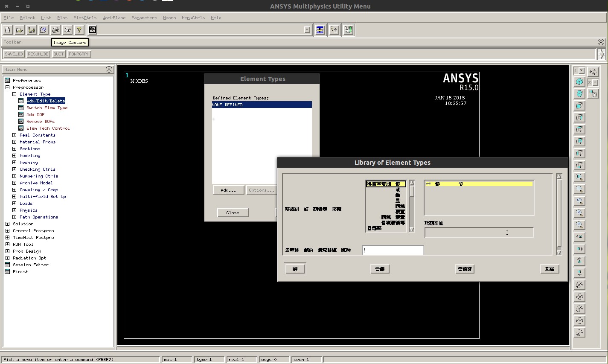Open the Contact Manager icon
Screen dimensions: 608x364
point(348,30)
